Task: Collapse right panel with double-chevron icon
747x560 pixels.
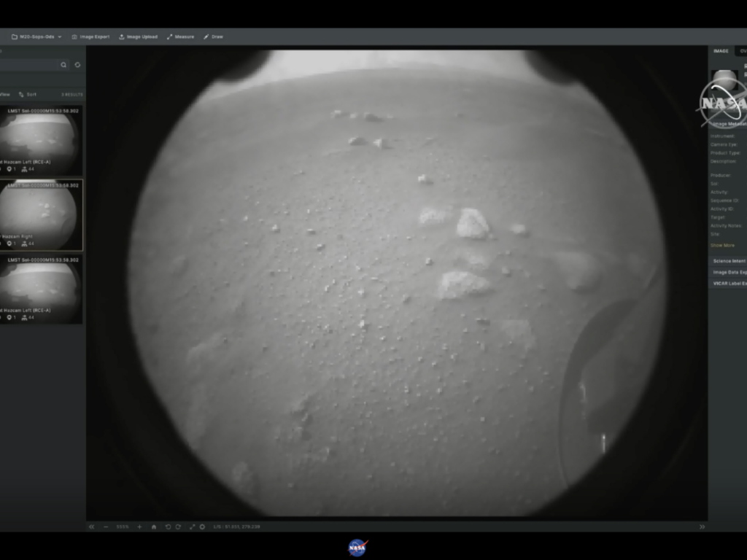Action: pos(702,526)
